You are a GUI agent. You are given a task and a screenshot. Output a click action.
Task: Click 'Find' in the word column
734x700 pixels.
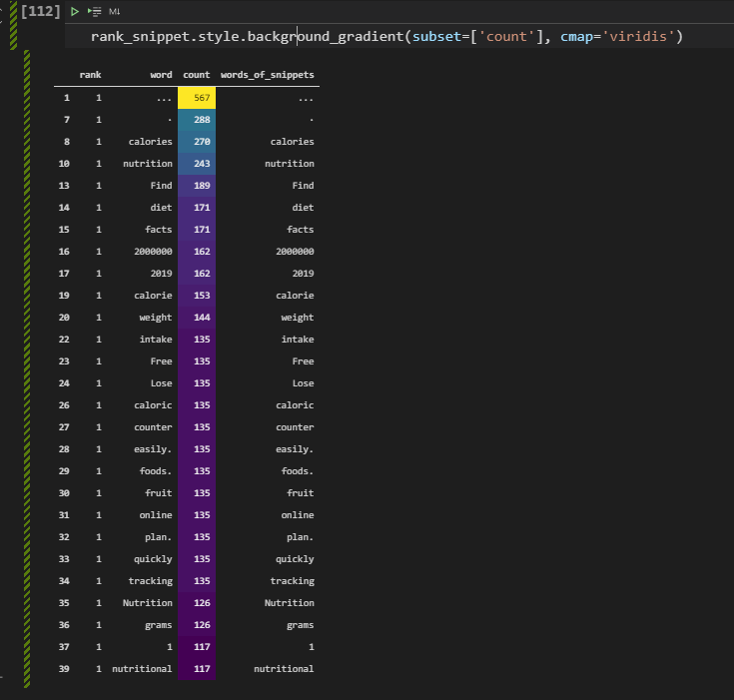[161, 186]
